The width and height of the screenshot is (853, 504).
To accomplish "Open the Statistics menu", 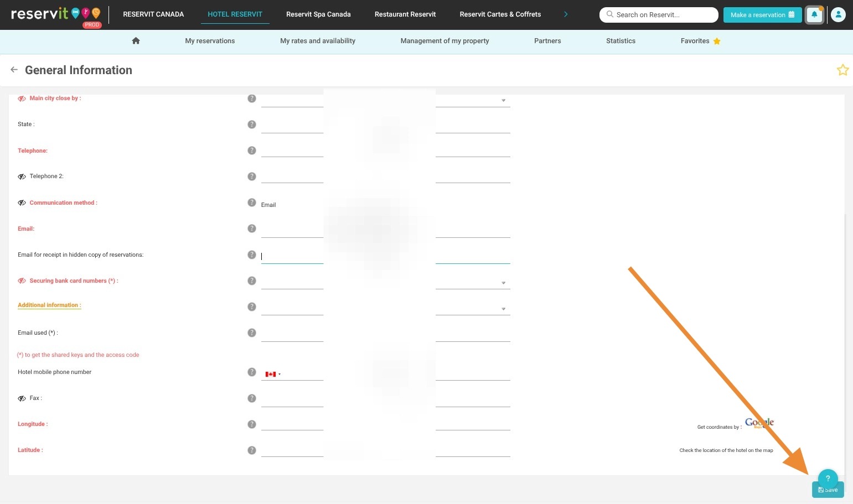I will 621,41.
